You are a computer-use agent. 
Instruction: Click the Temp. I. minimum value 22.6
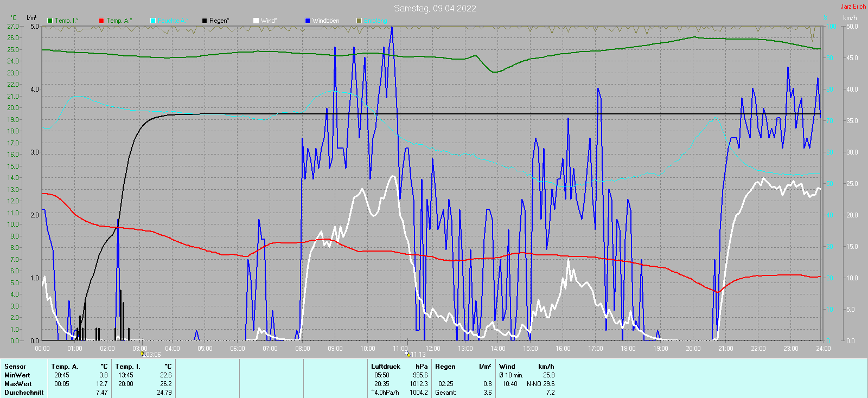(166, 375)
